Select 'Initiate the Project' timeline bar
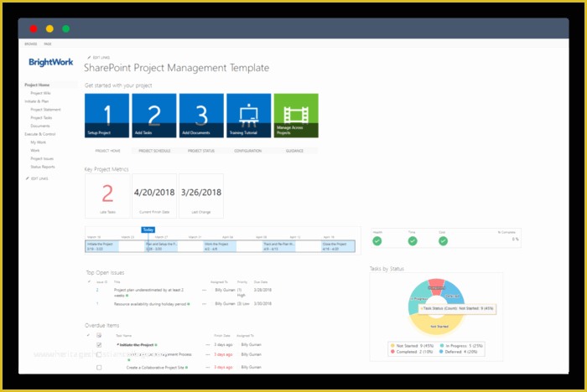Image resolution: width=587 pixels, height=392 pixels. tap(102, 246)
